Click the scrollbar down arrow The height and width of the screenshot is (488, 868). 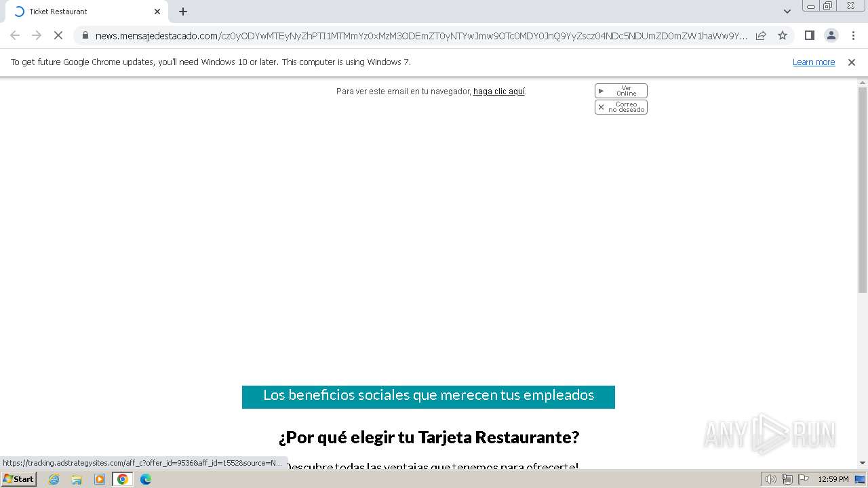pos(863,463)
